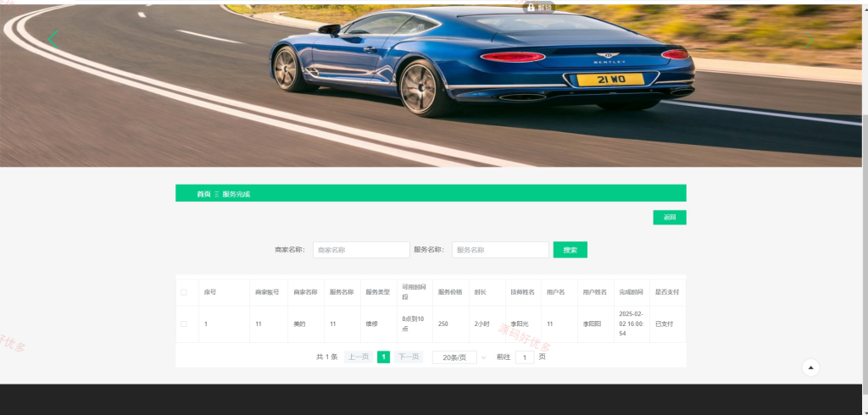Go to 上一页 in pagination
Screen dimensions: 868x415
(x=359, y=357)
